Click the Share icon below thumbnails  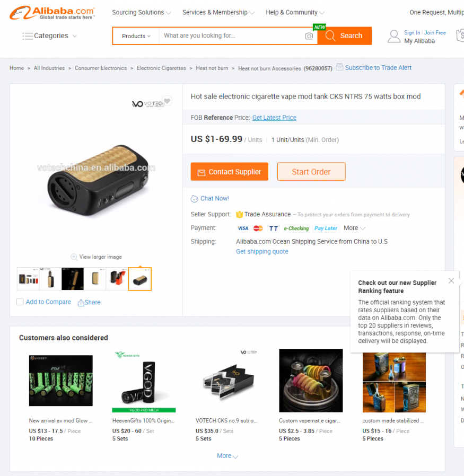click(x=81, y=303)
